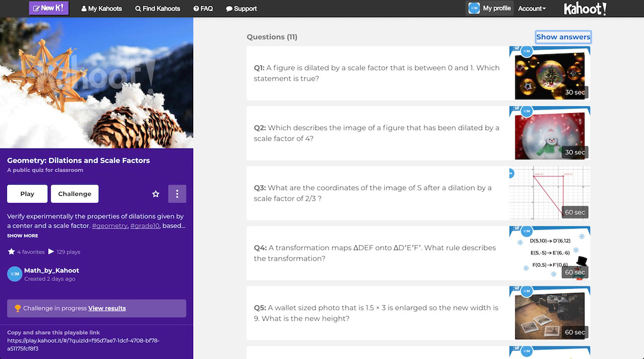Expand description with SHOW MORE
Viewport: 644px width, 359px height.
(x=23, y=236)
